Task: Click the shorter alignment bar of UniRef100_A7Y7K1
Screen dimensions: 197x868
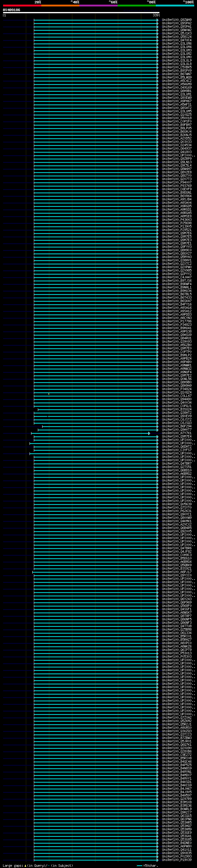Action: (90, 433)
